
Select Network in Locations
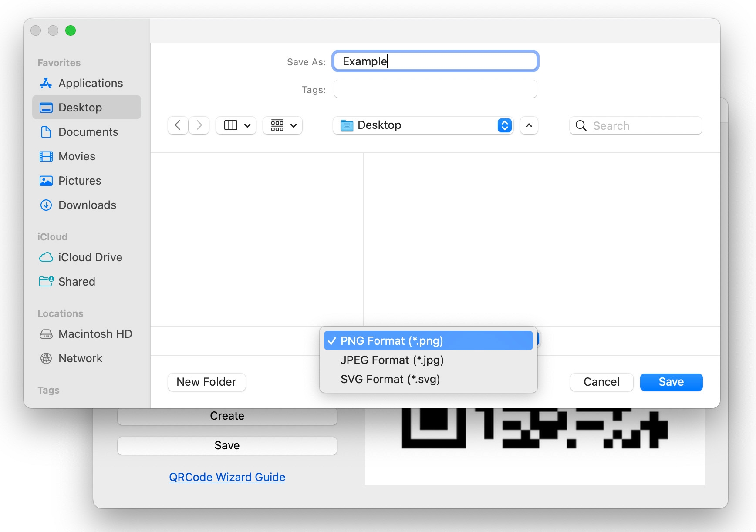(86, 358)
